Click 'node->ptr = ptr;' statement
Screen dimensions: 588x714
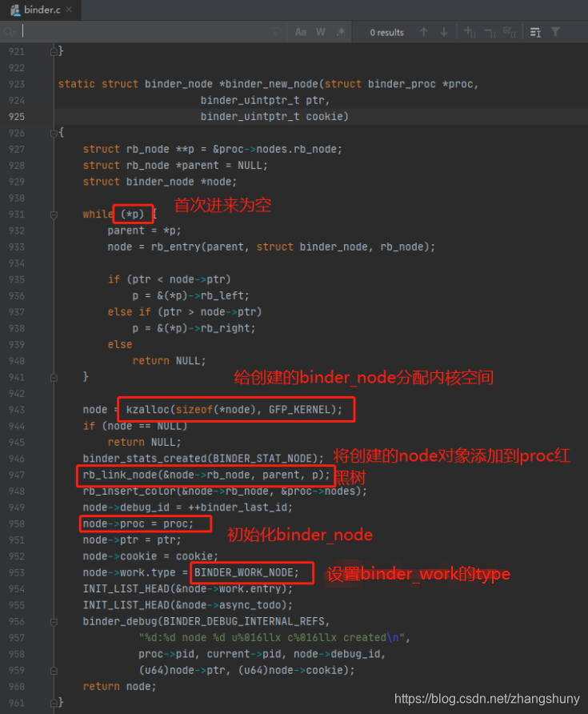[x=132, y=540]
